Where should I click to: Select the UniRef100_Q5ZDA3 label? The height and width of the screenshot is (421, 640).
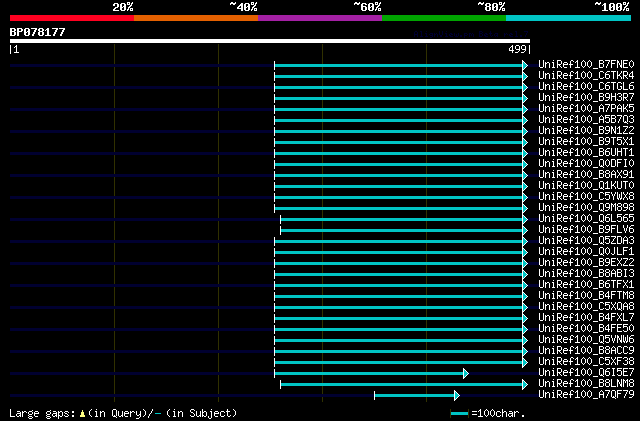click(586, 241)
